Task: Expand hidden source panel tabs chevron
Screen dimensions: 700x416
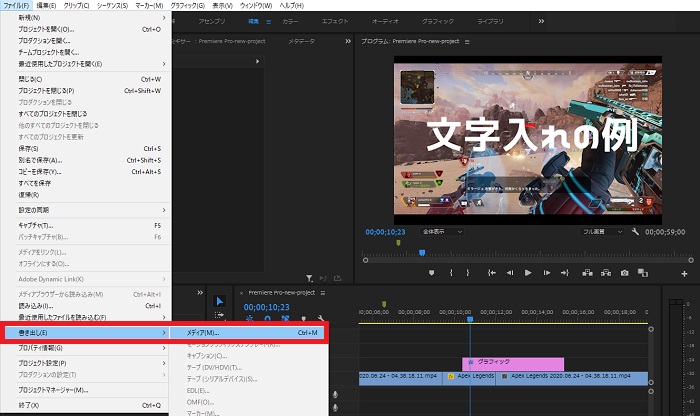Action: [x=348, y=41]
